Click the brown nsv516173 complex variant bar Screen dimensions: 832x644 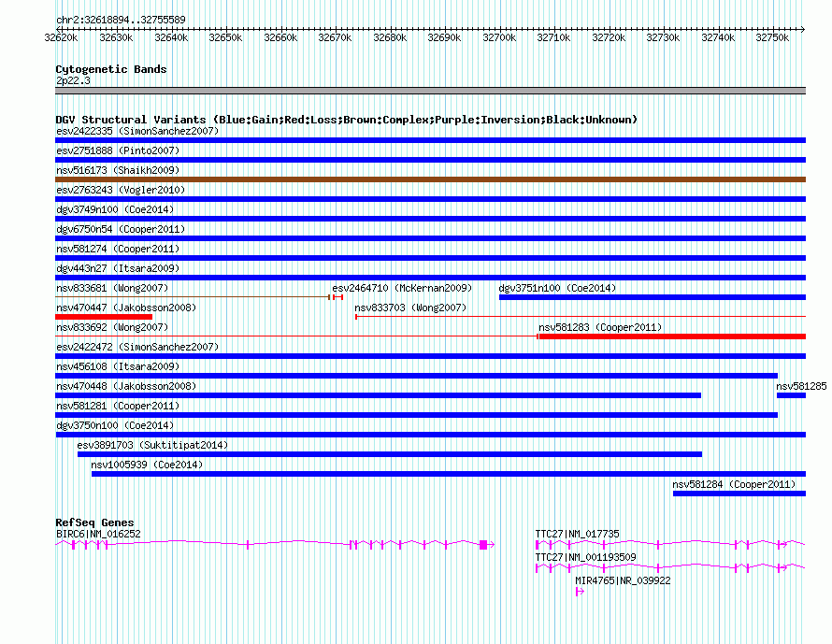430,179
